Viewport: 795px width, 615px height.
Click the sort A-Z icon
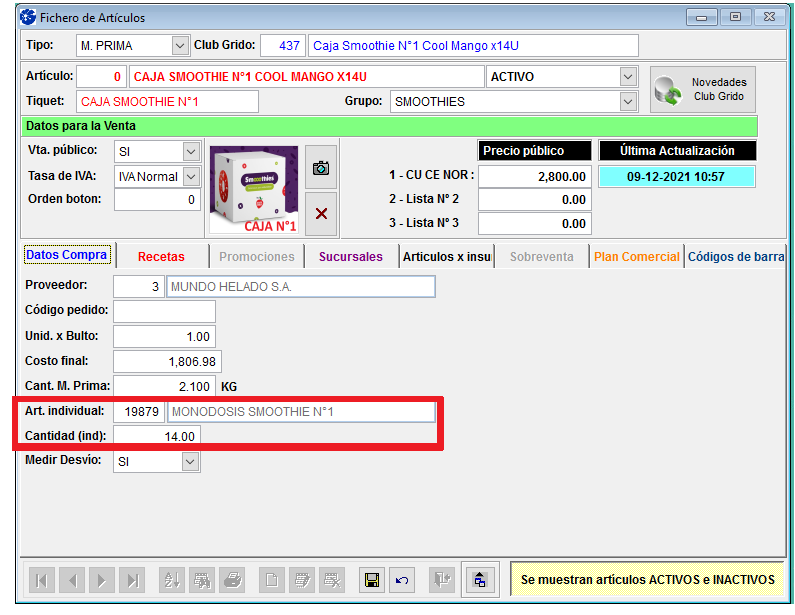(172, 580)
